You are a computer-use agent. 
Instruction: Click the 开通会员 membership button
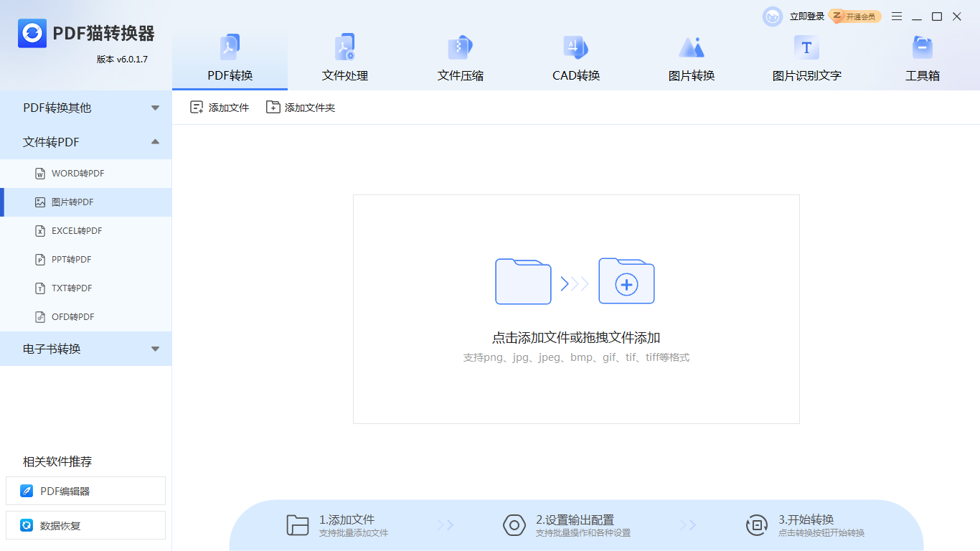[x=854, y=17]
